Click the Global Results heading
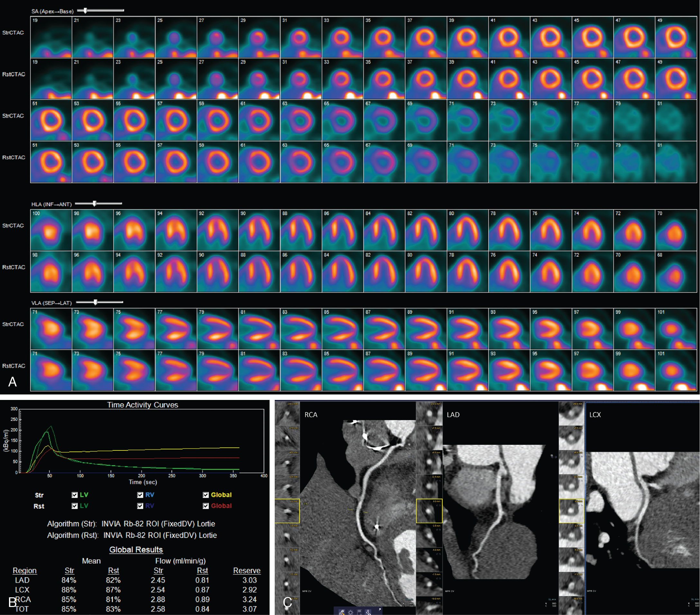Viewport: 700px width, 615px height. (x=136, y=550)
